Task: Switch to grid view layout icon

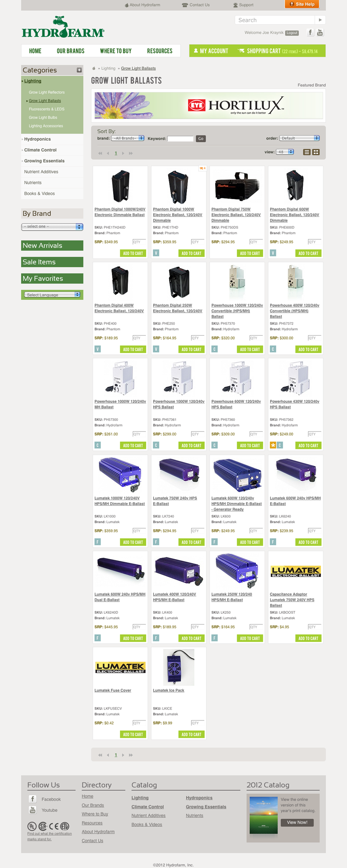Action: [x=316, y=152]
